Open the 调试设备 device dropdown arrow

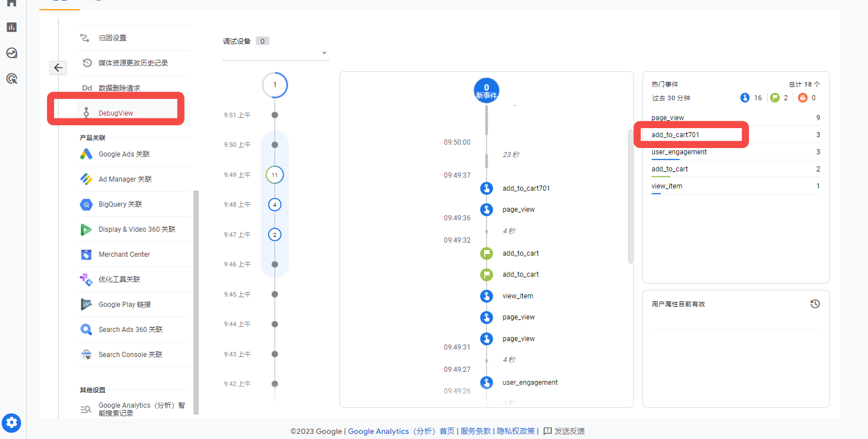[325, 53]
